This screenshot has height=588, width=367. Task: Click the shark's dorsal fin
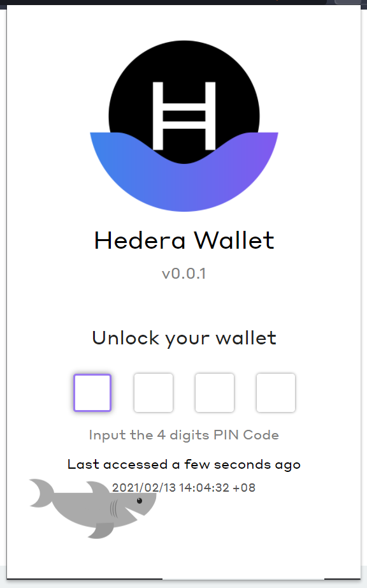coord(98,487)
